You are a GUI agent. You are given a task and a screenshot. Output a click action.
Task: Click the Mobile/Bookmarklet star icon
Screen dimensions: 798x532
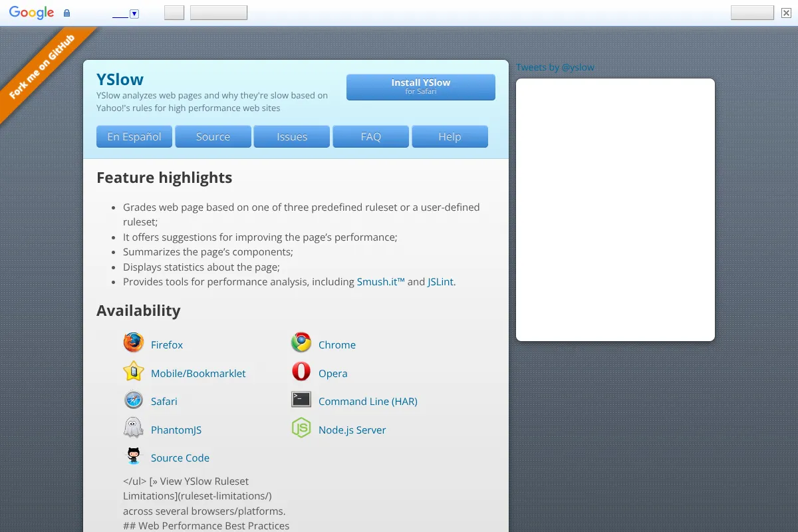pos(134,371)
